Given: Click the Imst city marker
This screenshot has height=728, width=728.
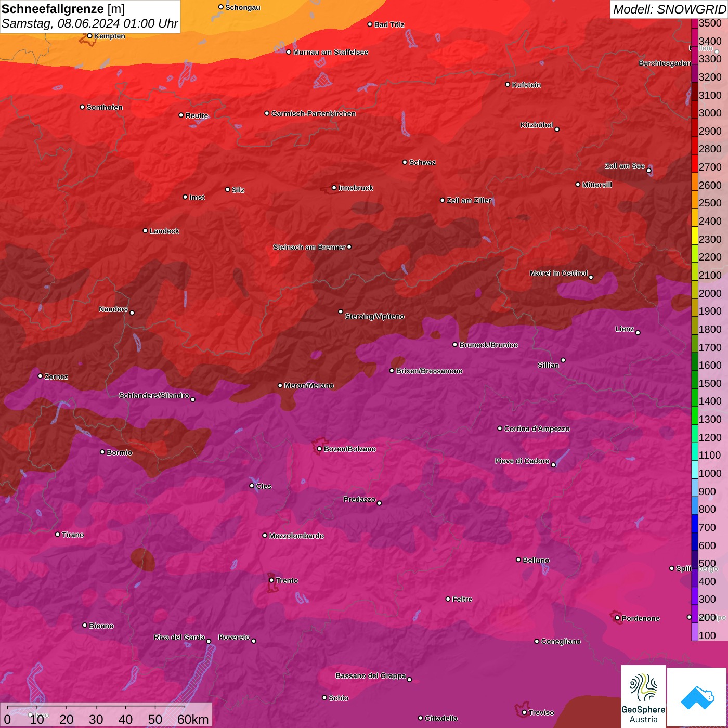Looking at the screenshot, I should click(x=186, y=197).
